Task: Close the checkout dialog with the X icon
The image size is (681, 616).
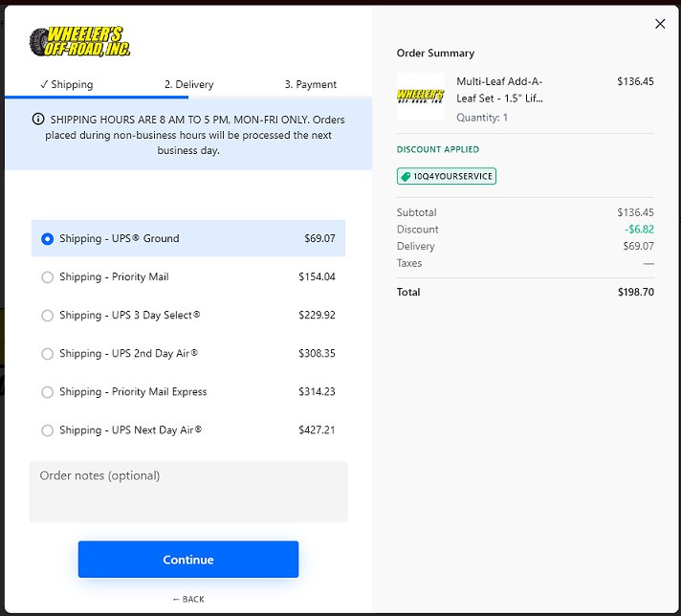Action: coord(660,24)
